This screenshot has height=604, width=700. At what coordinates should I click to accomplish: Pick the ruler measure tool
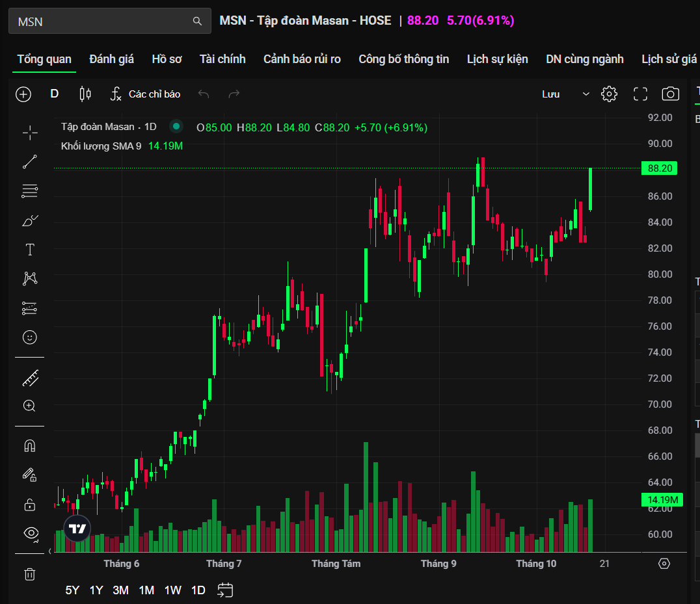pos(30,377)
